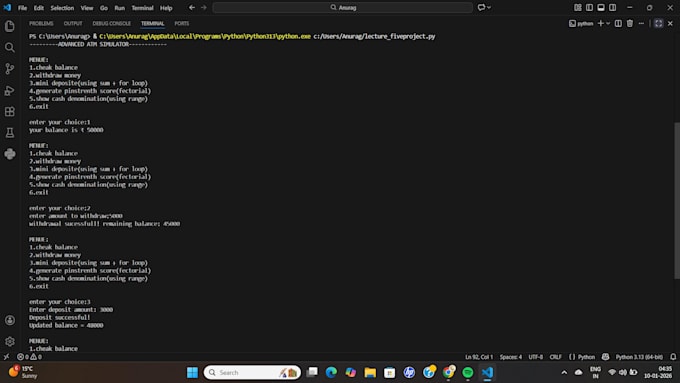The image size is (680, 383).
Task: Click the taskbar Search box
Action: pyautogui.click(x=252, y=372)
